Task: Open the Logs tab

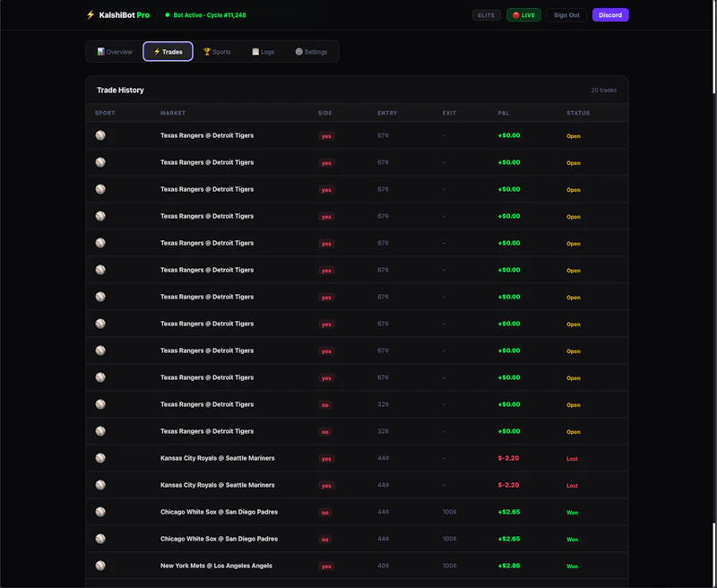Action: (x=263, y=52)
